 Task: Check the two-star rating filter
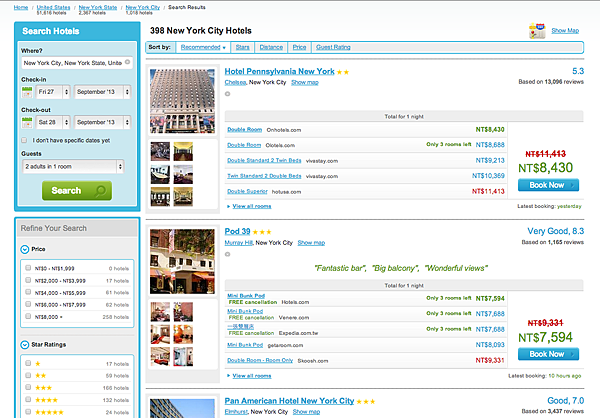(28, 375)
